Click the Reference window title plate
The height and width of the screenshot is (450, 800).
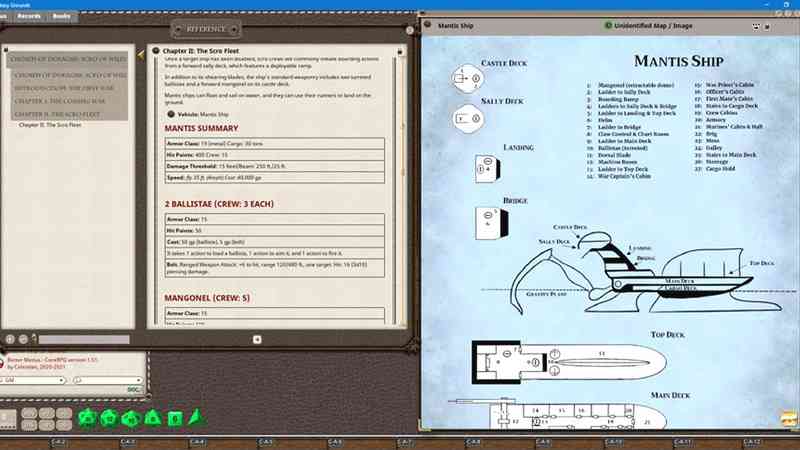(x=207, y=29)
